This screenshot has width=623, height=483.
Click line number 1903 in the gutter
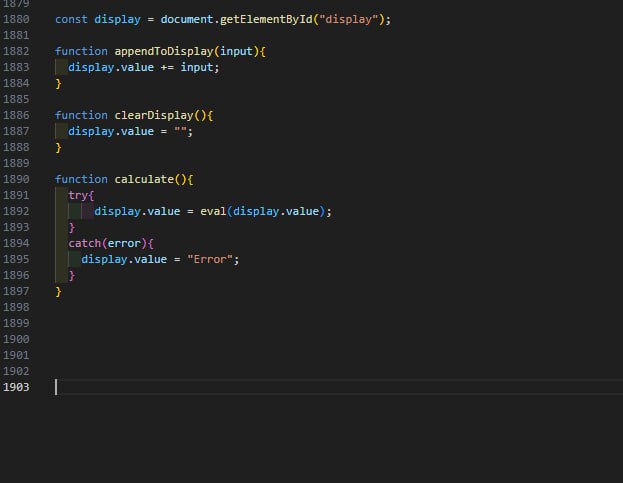pyautogui.click(x=16, y=387)
